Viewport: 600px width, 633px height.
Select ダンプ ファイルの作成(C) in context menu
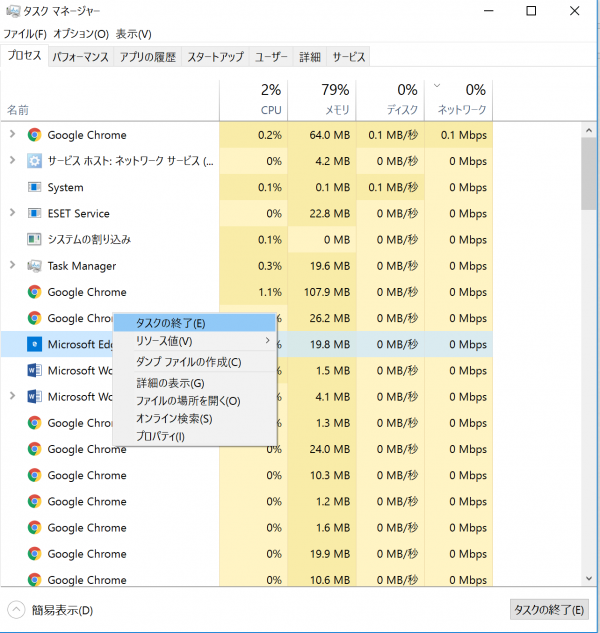point(195,362)
